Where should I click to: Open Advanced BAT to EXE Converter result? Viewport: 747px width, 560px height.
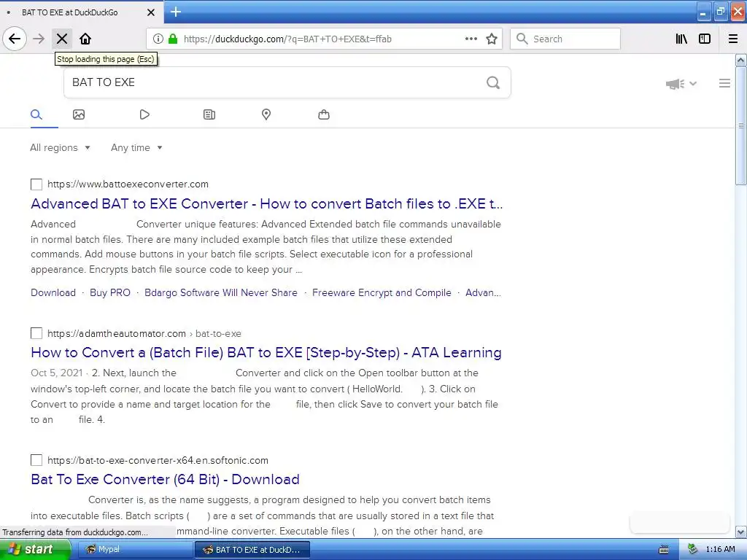click(267, 204)
